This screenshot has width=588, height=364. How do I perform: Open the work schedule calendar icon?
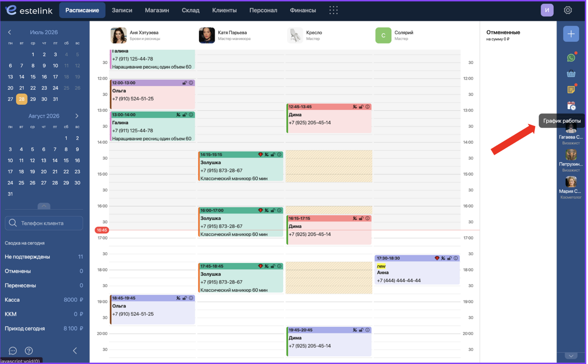point(571,106)
